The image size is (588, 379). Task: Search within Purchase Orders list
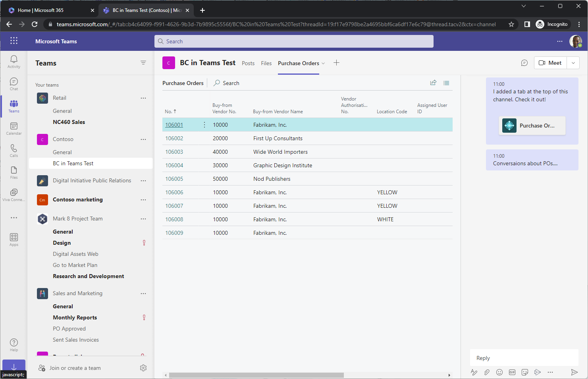point(227,83)
